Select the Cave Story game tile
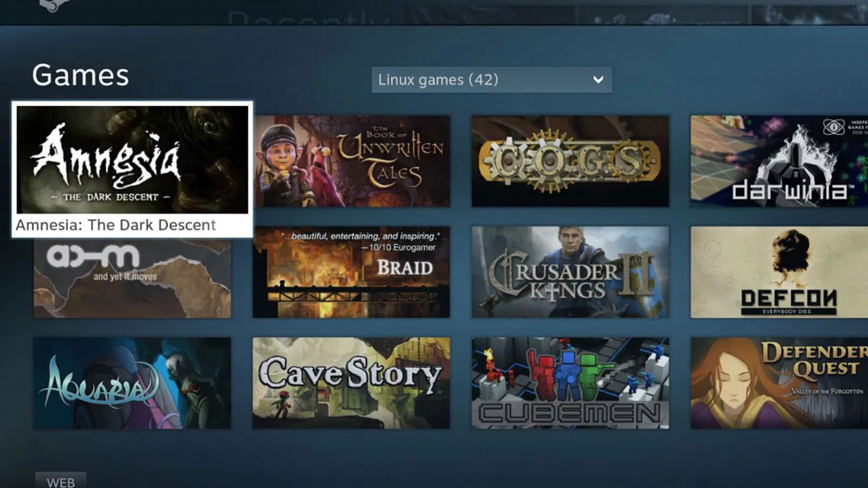 [352, 383]
